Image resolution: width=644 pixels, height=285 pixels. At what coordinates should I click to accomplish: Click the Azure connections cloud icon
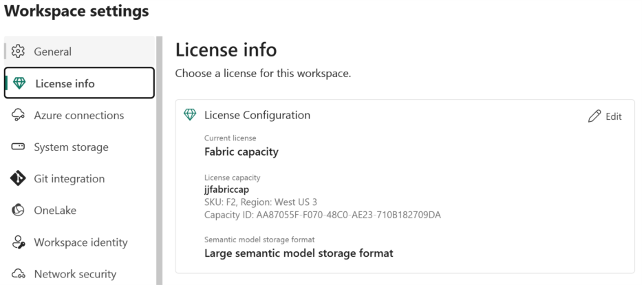[x=19, y=116]
